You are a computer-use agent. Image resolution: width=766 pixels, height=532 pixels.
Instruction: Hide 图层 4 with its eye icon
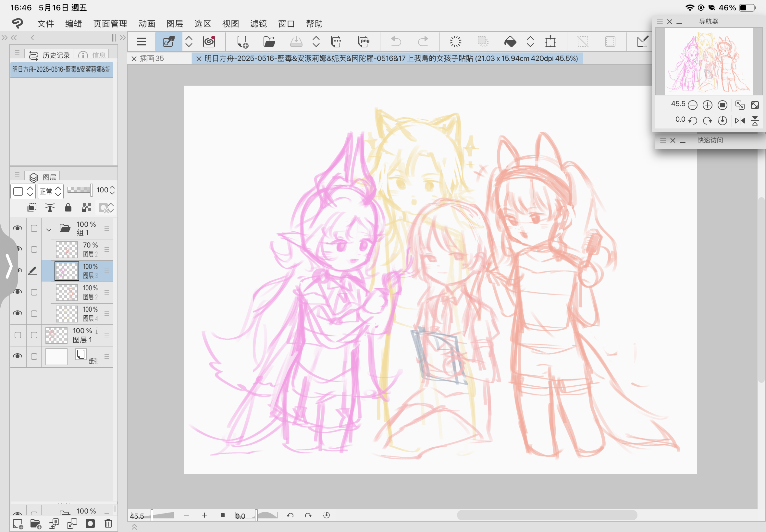pyautogui.click(x=18, y=313)
